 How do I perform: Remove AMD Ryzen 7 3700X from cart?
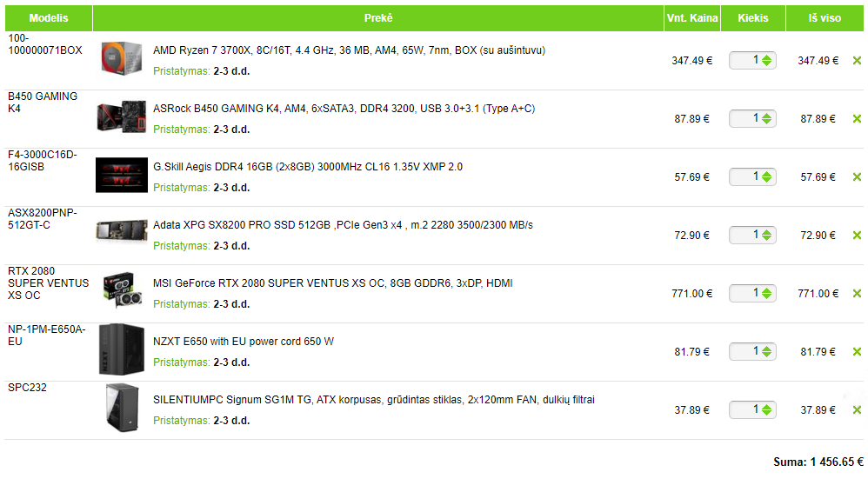coord(857,61)
